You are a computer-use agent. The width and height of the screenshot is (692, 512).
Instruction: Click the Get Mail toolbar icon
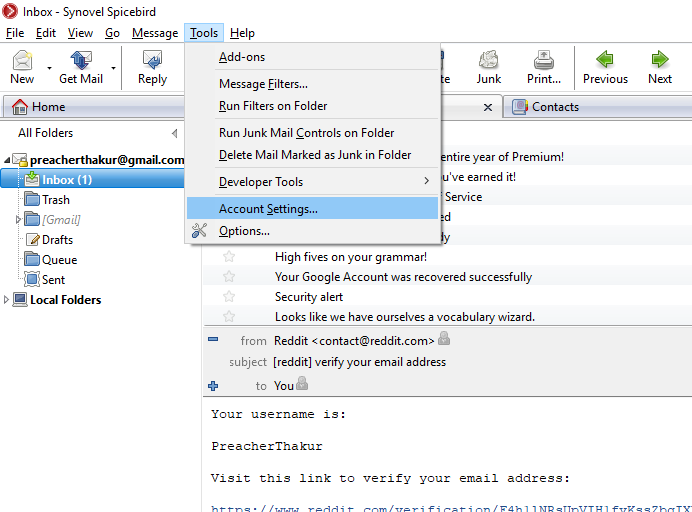click(x=81, y=60)
